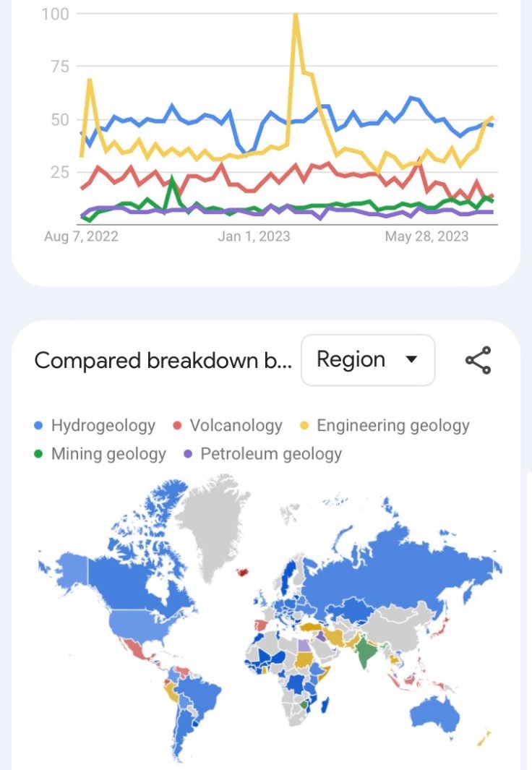Viewport: 532px width, 770px height.
Task: Click the Compared breakdown heading text
Action: click(x=163, y=360)
